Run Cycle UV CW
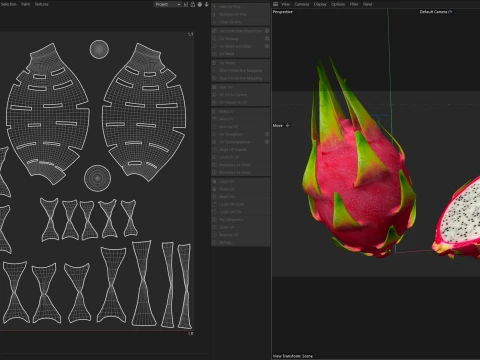The height and width of the screenshot is (360, 480). coord(240,212)
